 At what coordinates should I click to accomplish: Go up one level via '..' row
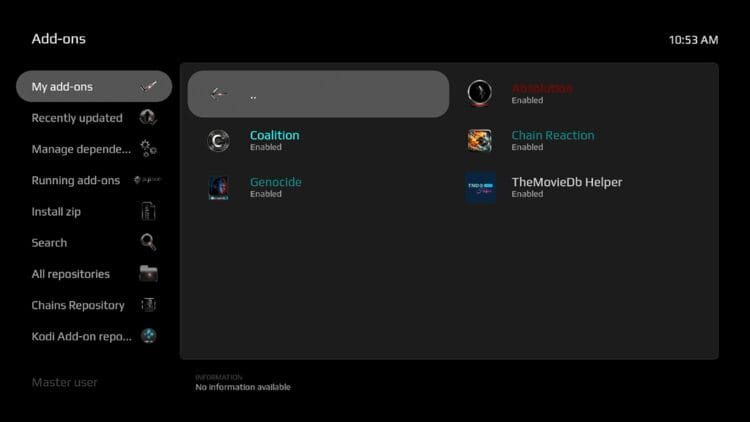click(x=318, y=94)
